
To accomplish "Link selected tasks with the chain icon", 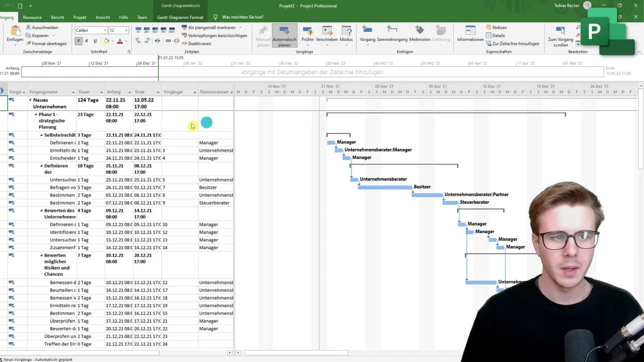I will 168,41.
